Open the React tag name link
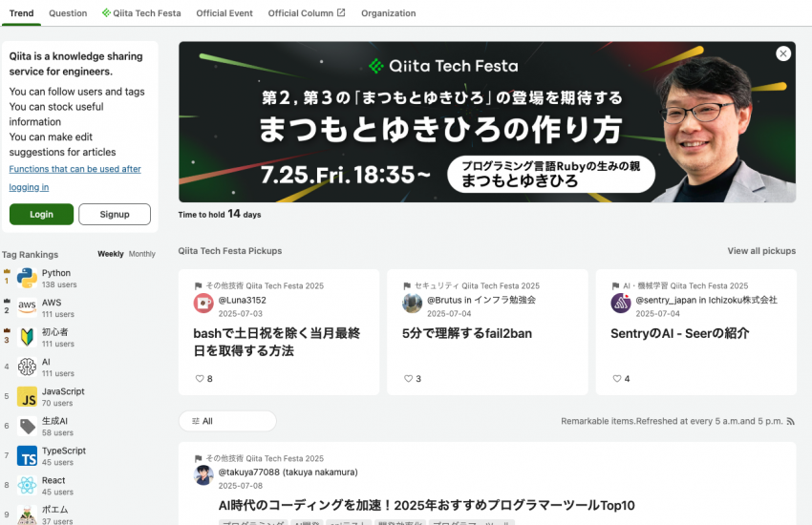The width and height of the screenshot is (812, 525). [x=53, y=480]
